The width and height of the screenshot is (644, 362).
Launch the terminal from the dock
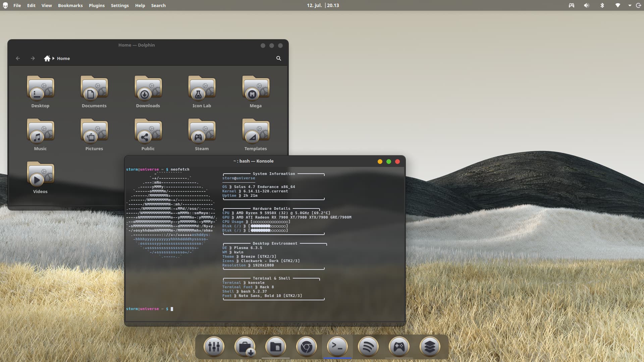pyautogui.click(x=337, y=347)
